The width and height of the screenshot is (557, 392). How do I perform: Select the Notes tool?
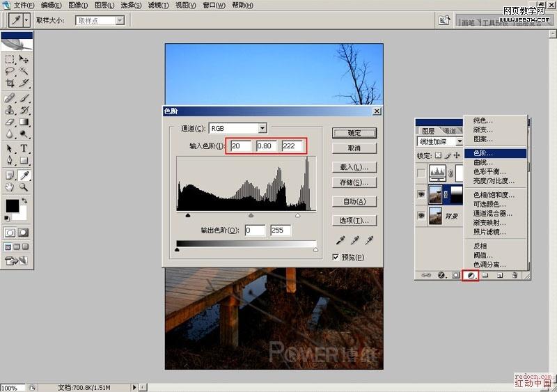[10, 175]
